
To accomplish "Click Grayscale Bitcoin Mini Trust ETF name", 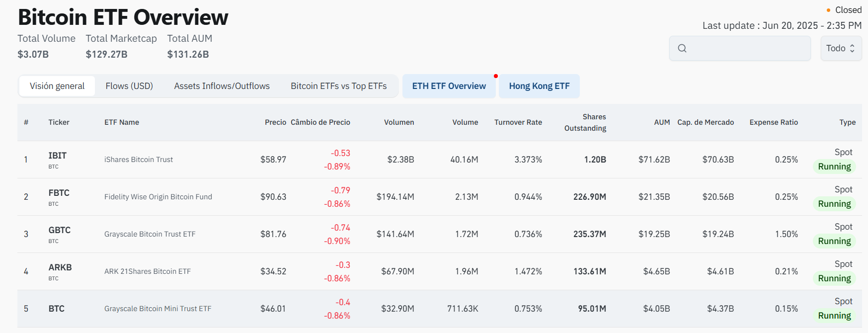I will (158, 309).
